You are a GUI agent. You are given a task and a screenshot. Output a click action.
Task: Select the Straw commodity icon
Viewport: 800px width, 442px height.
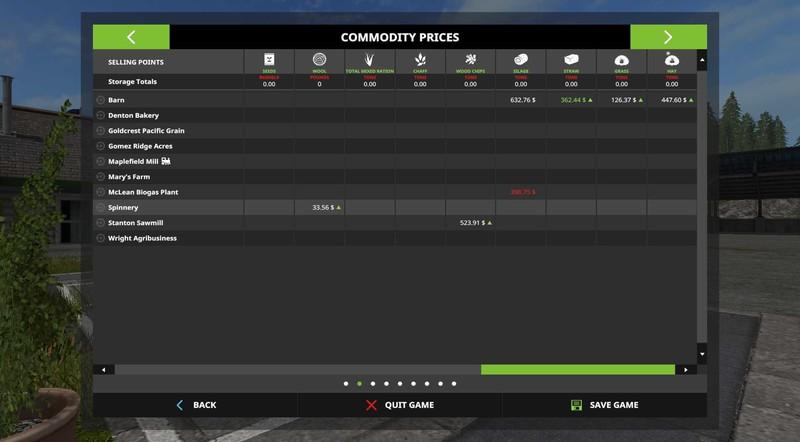[x=571, y=60]
